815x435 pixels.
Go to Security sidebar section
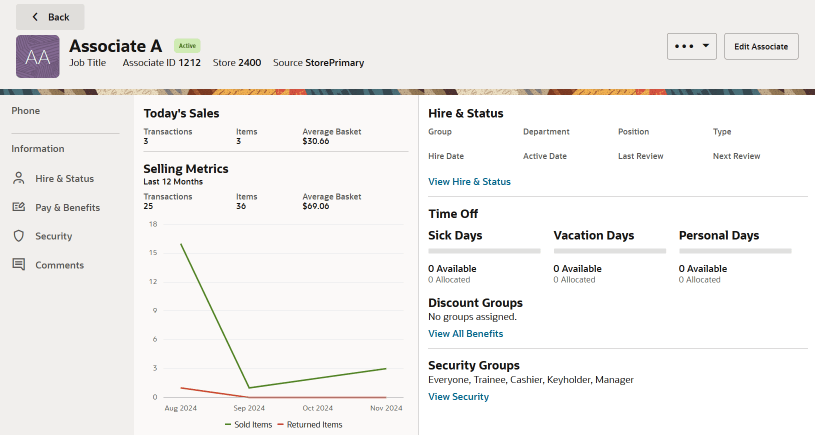click(x=54, y=236)
